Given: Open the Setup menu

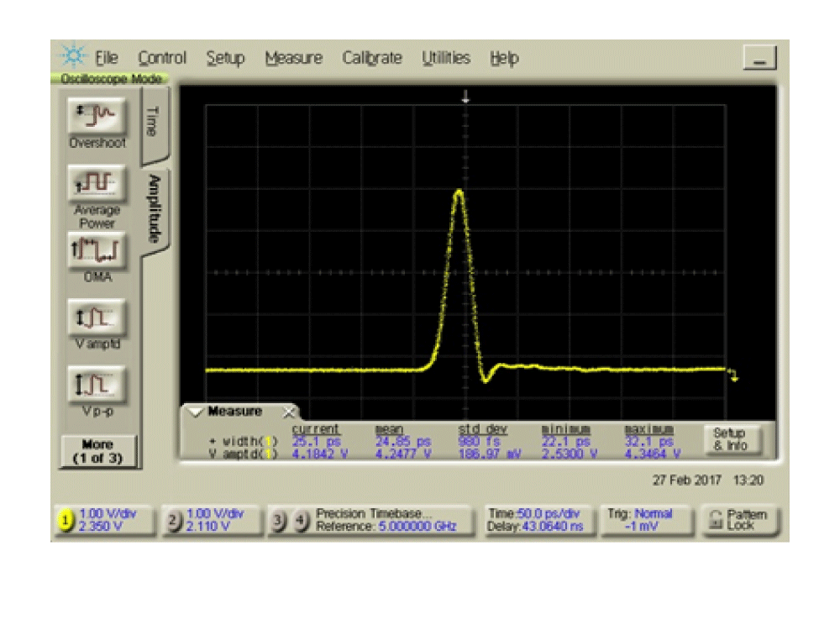Looking at the screenshot, I should [x=225, y=58].
